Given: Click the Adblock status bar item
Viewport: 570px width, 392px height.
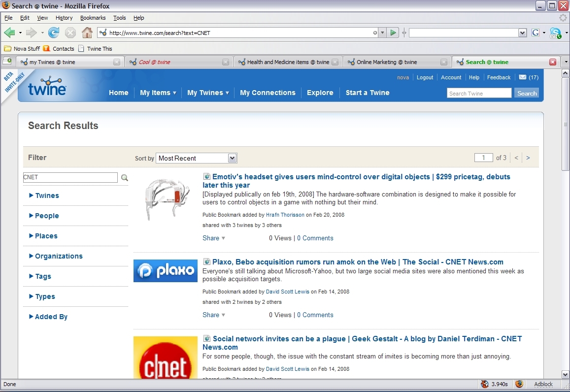Looking at the screenshot, I should pos(543,384).
